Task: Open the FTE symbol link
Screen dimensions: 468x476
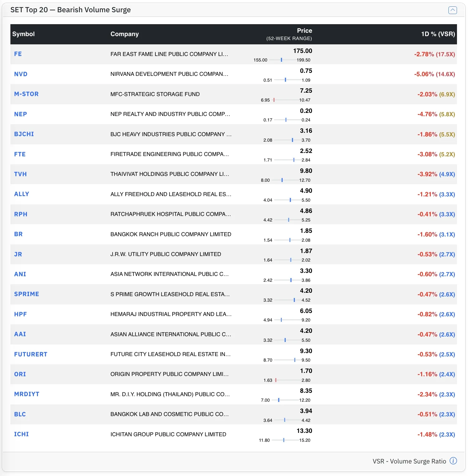Action: tap(20, 154)
